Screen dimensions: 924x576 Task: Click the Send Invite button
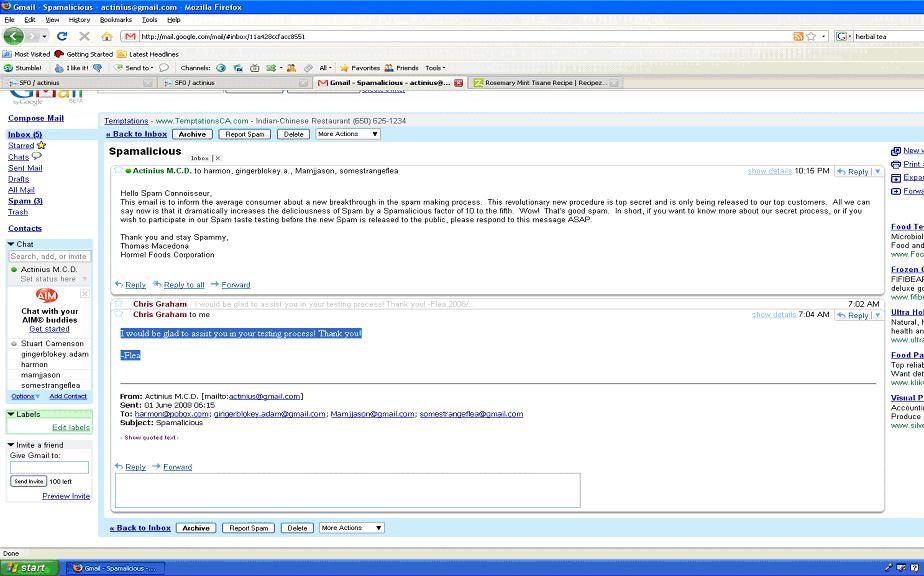pos(28,481)
